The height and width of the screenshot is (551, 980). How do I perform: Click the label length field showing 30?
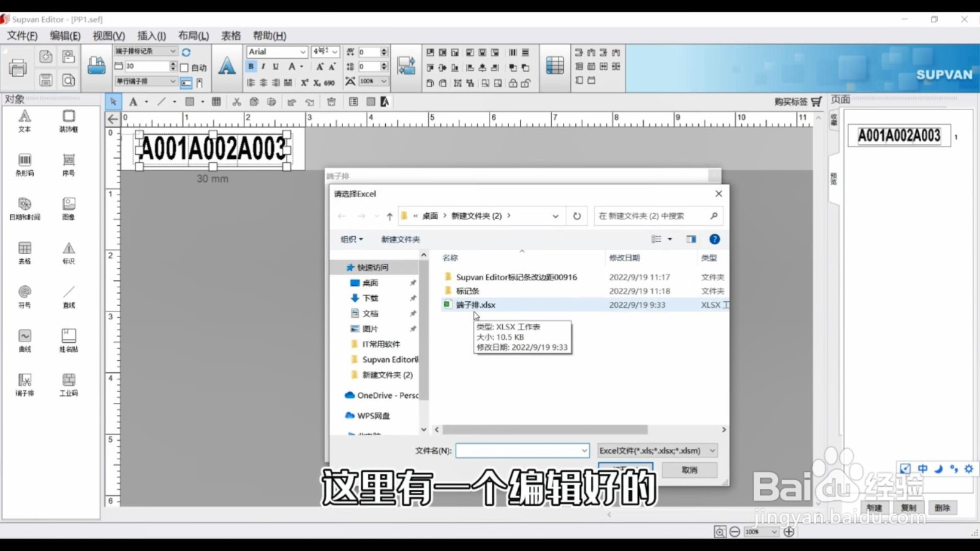pyautogui.click(x=146, y=66)
